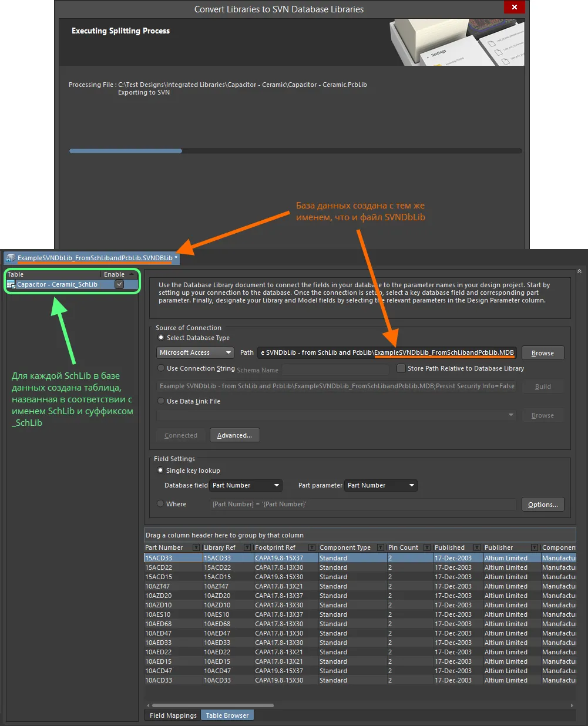
Task: Open Advanced... connection settings
Action: [234, 435]
